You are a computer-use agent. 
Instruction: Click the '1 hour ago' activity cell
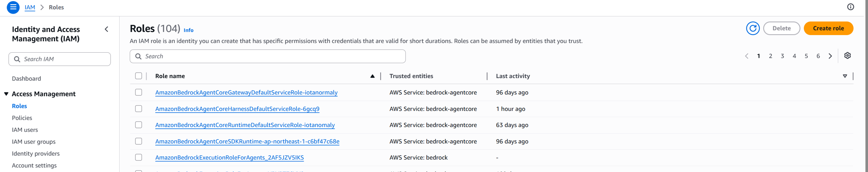[510, 109]
